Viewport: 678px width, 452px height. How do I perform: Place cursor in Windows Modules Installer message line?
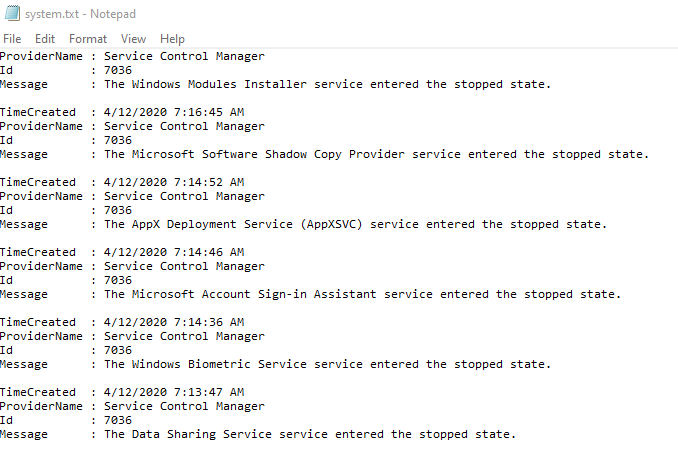coord(326,84)
